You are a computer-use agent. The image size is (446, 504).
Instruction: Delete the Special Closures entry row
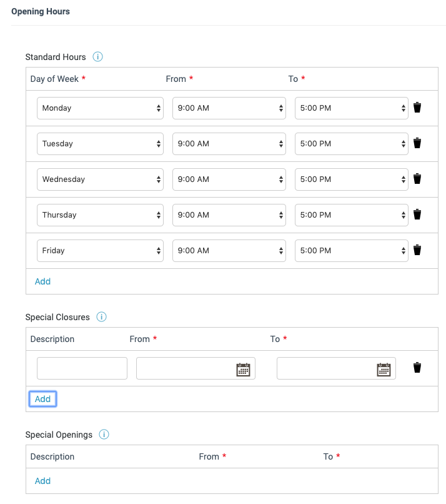pos(417,368)
